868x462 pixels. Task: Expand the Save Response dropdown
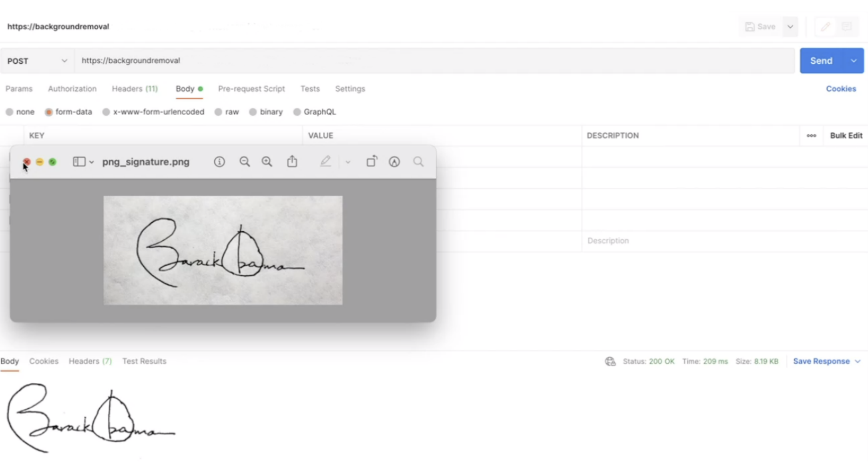coord(858,362)
